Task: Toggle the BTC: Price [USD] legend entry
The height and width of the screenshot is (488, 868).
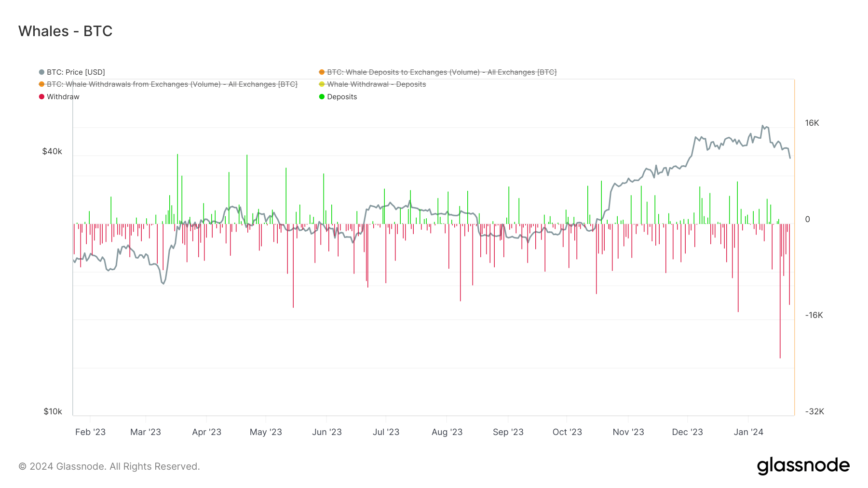Action: 75,72
